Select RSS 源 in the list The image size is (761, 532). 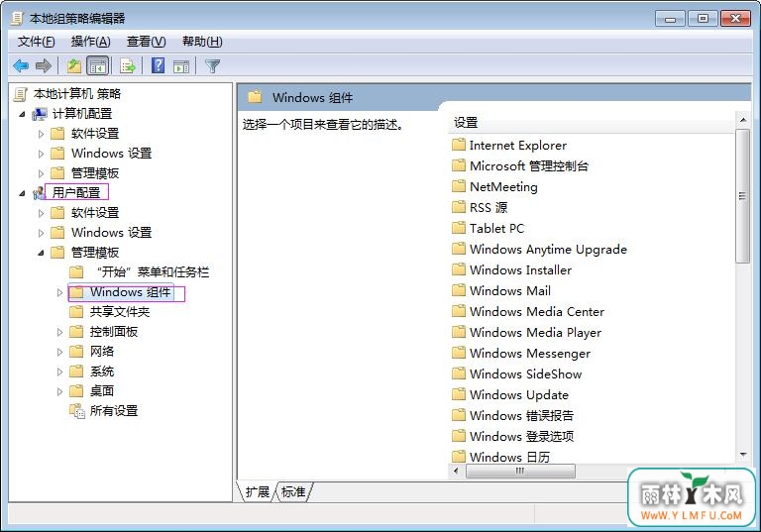tap(489, 207)
